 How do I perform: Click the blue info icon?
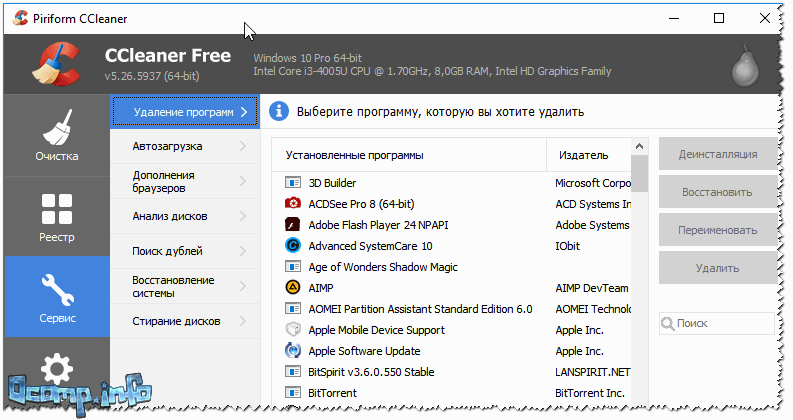279,111
